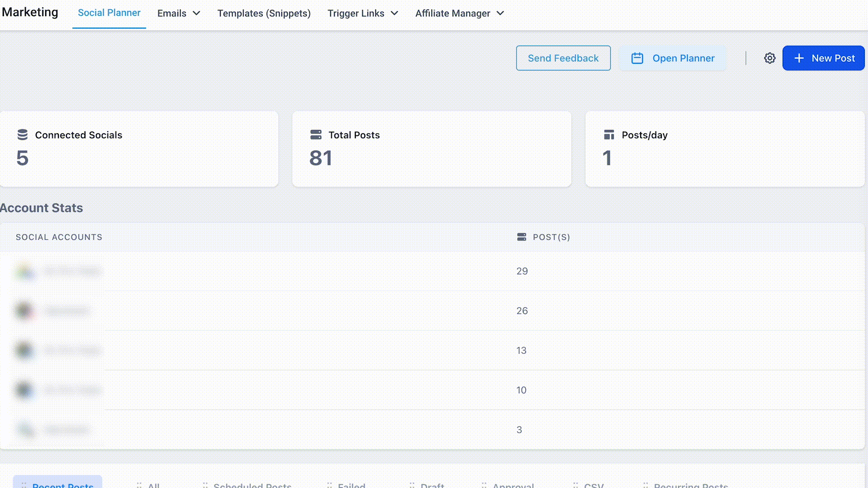
Task: Click the SOCIAL ACCOUNTS column header
Action: coord(59,237)
